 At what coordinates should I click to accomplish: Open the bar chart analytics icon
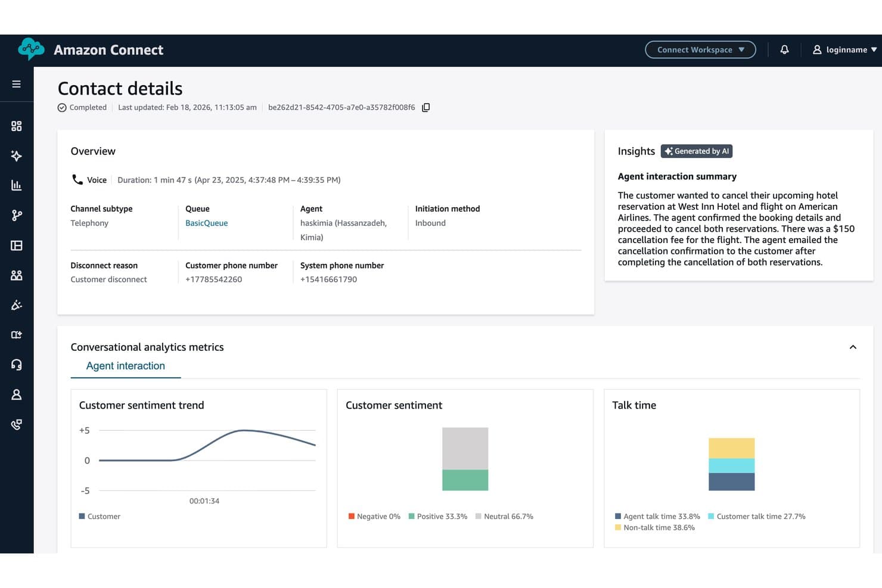16,185
